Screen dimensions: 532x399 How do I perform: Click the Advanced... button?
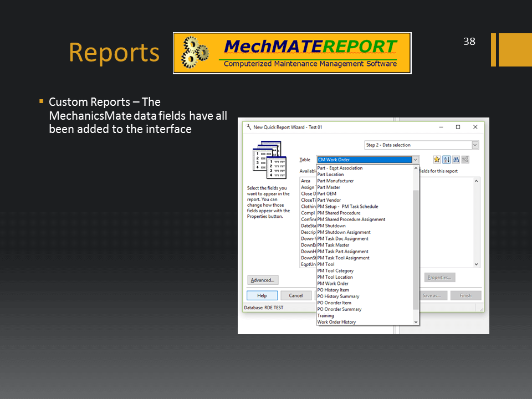[x=263, y=280]
